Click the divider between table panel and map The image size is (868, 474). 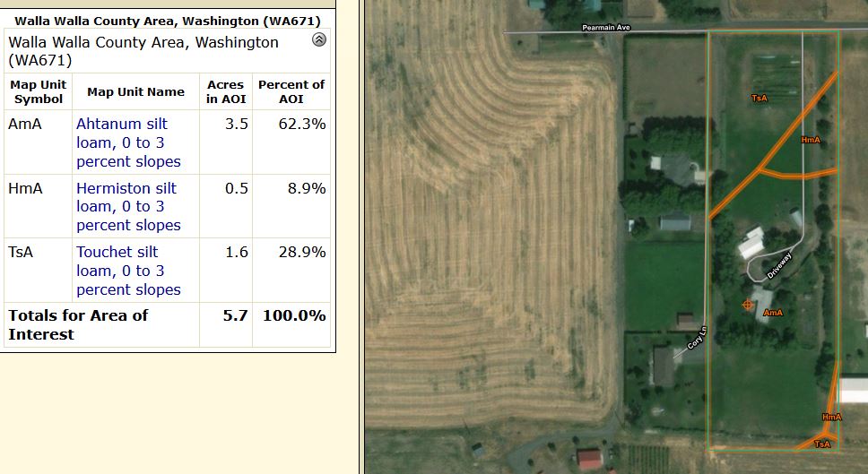pos(360,237)
